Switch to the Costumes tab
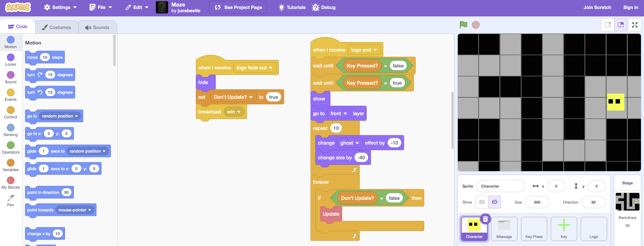The height and width of the screenshot is (246, 644). click(56, 27)
